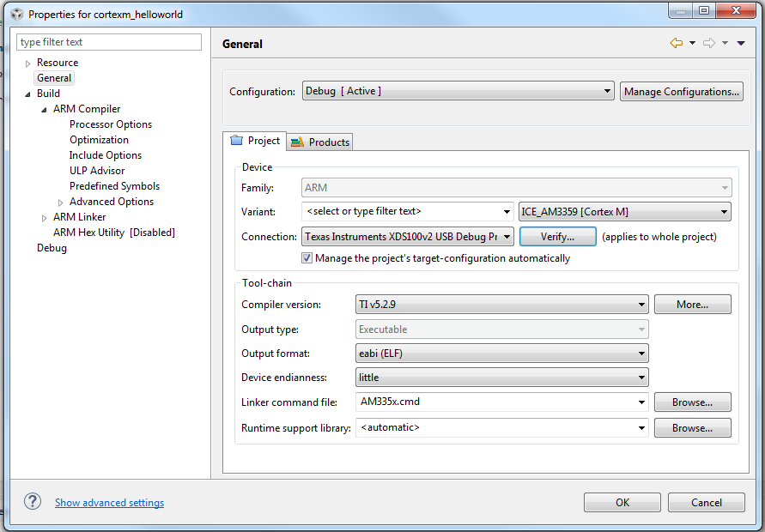Open Manage Configurations dialog
This screenshot has width=765, height=532.
click(682, 91)
